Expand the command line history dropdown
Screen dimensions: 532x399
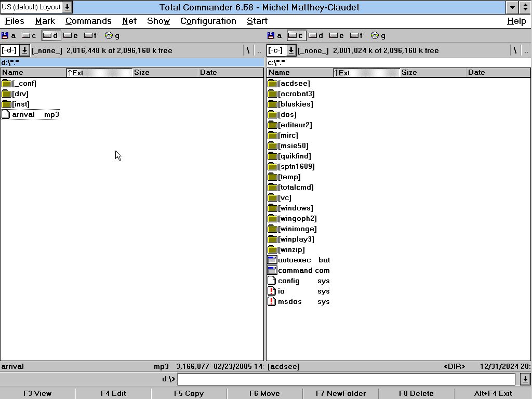[525, 379]
